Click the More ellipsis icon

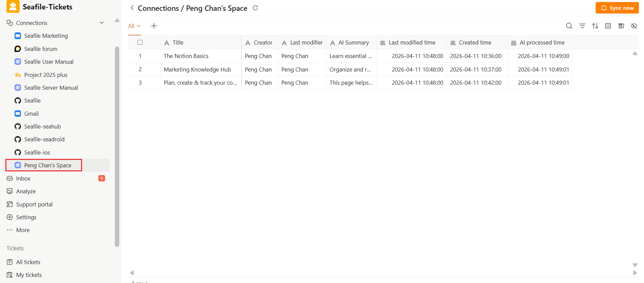[10, 230]
